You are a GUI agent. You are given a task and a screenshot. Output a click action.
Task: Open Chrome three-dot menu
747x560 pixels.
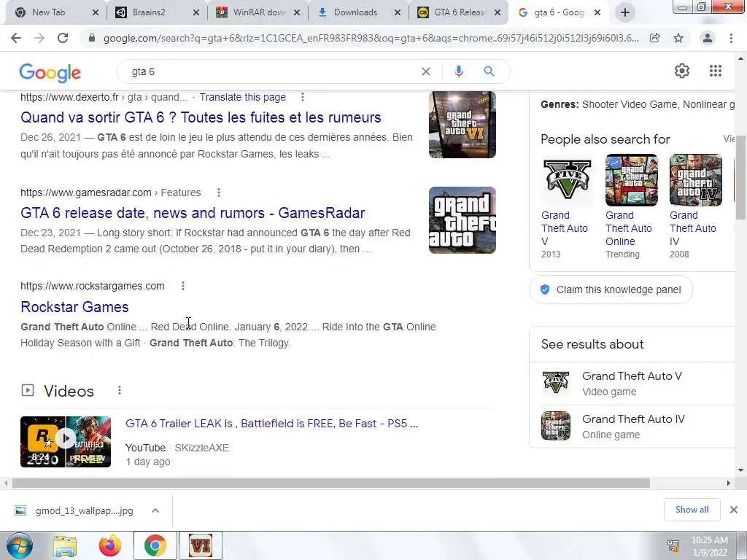tap(731, 38)
